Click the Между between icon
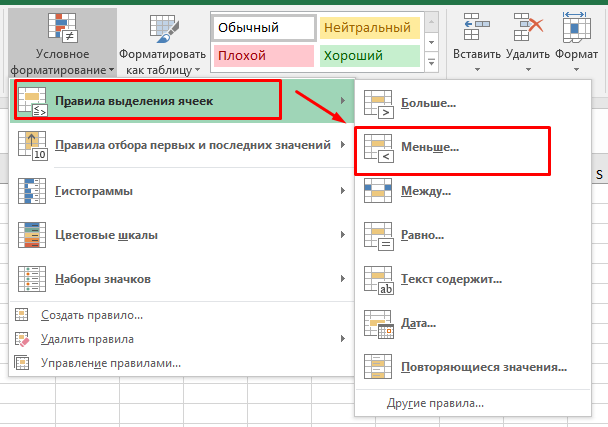Viewport: 608px width, 427px height. [x=378, y=190]
